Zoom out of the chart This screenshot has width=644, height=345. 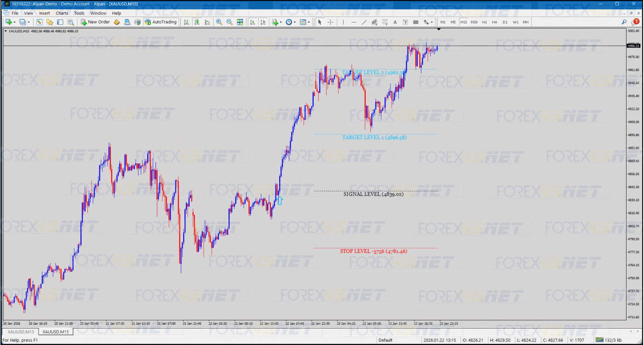229,22
